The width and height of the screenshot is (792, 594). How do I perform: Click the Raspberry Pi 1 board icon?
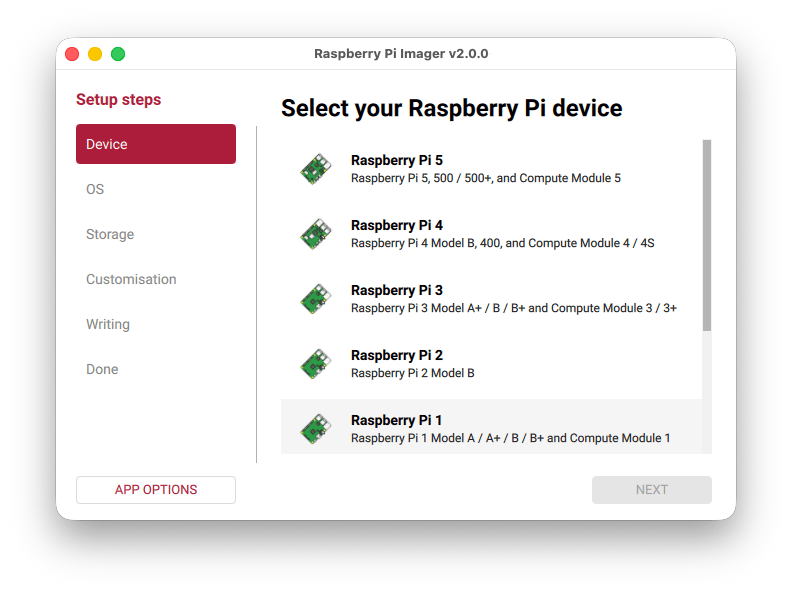tap(316, 429)
